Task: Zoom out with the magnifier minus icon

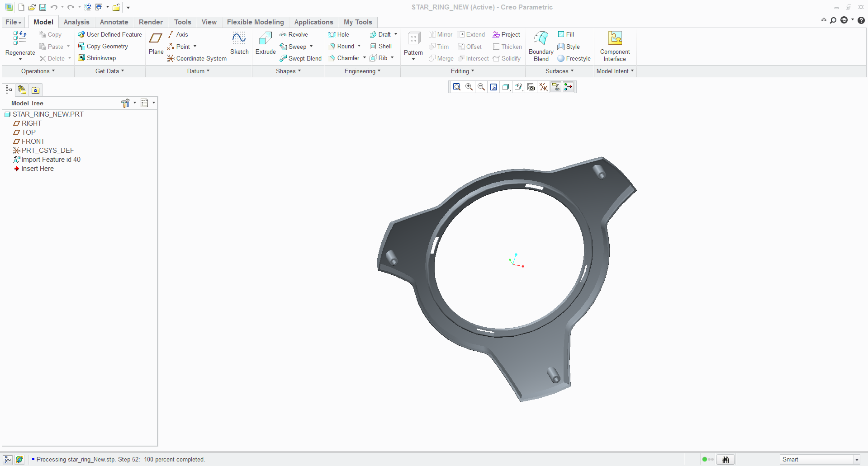Action: [x=481, y=87]
